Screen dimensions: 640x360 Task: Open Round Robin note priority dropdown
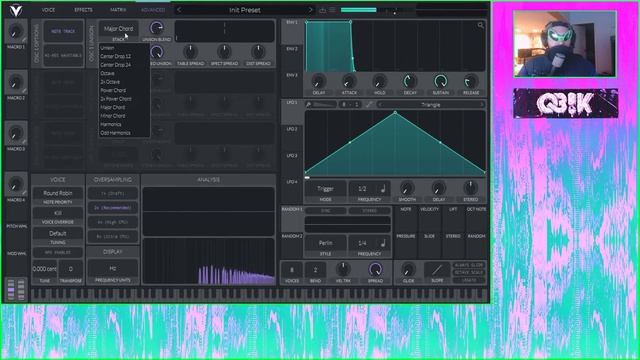[x=58, y=193]
